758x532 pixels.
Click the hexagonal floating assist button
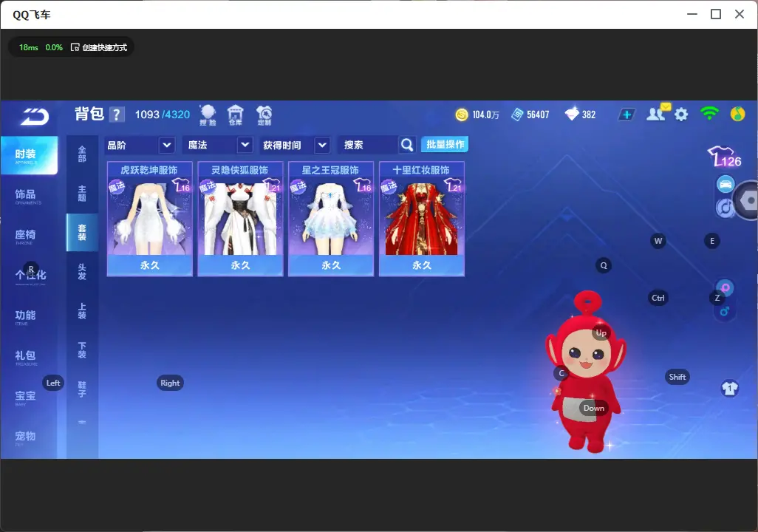[x=747, y=200]
